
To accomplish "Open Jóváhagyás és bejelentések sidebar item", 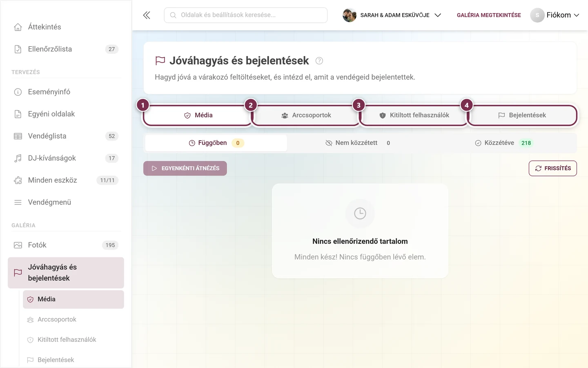I will tap(66, 273).
